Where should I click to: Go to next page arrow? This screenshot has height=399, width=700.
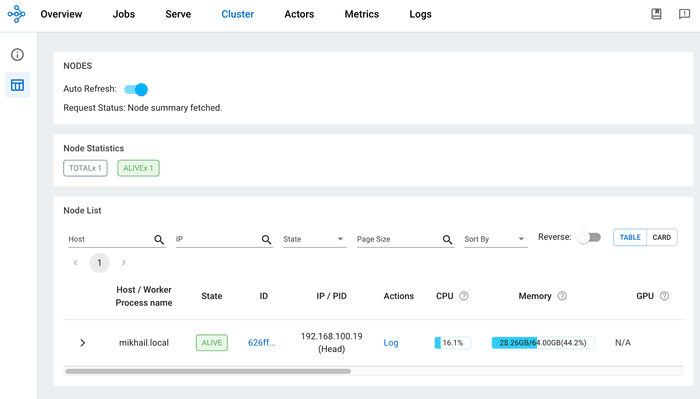point(124,262)
